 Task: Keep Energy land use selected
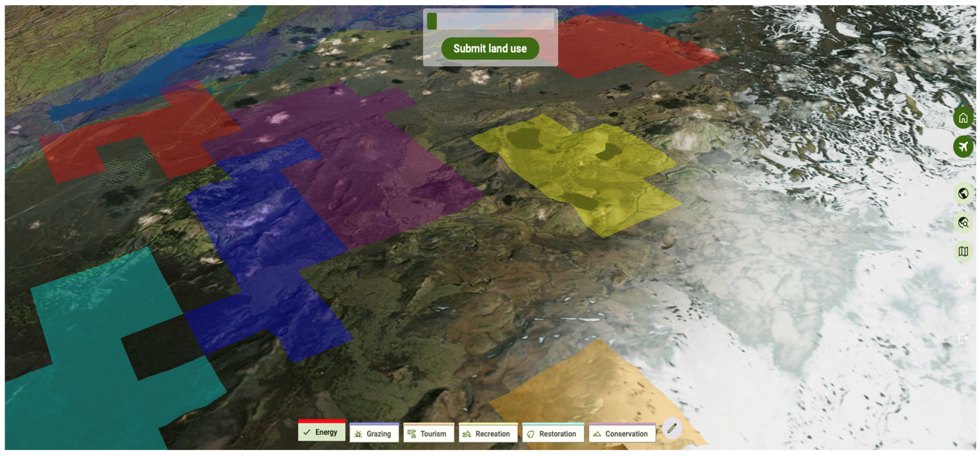coord(321,432)
